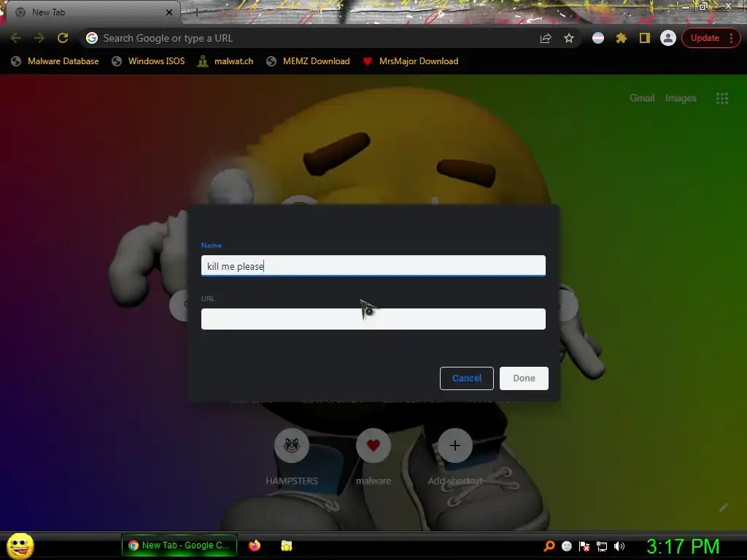Click the share page icon
The height and width of the screenshot is (560, 747).
546,38
